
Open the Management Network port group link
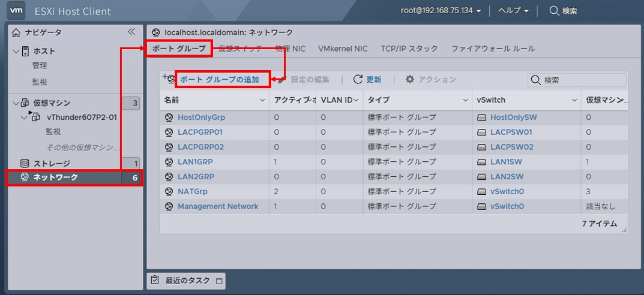218,206
